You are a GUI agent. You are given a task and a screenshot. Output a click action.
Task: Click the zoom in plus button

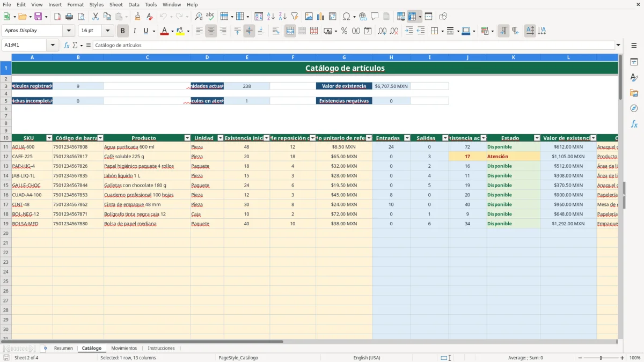tap(623, 358)
